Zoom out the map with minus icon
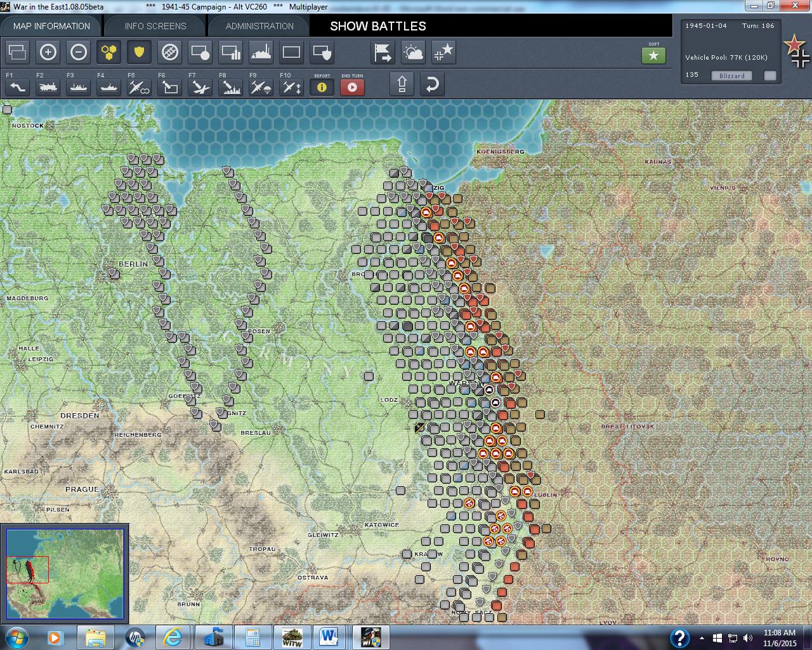Screen dimensions: 812x650 click(79, 52)
